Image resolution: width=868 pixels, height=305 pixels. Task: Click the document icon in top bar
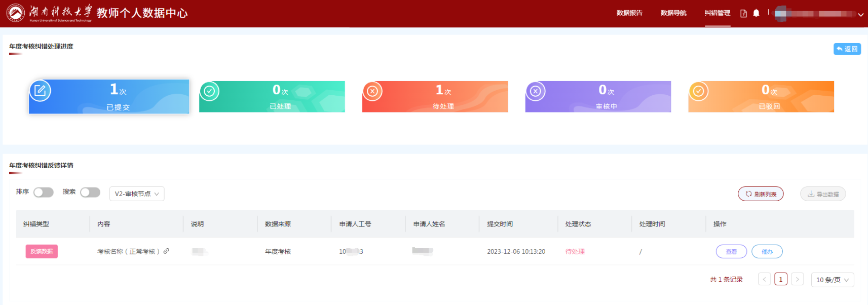pyautogui.click(x=743, y=14)
